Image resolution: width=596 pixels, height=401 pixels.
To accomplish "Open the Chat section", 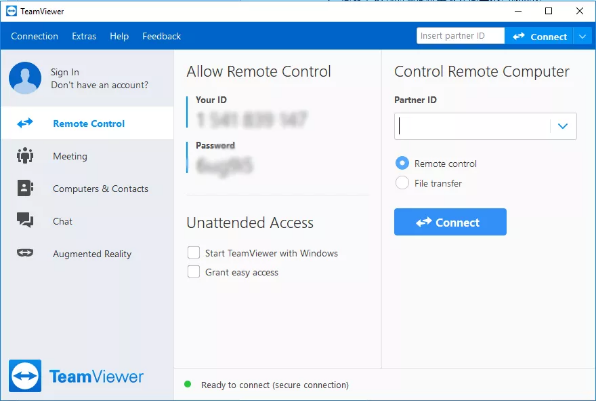I will click(87, 221).
